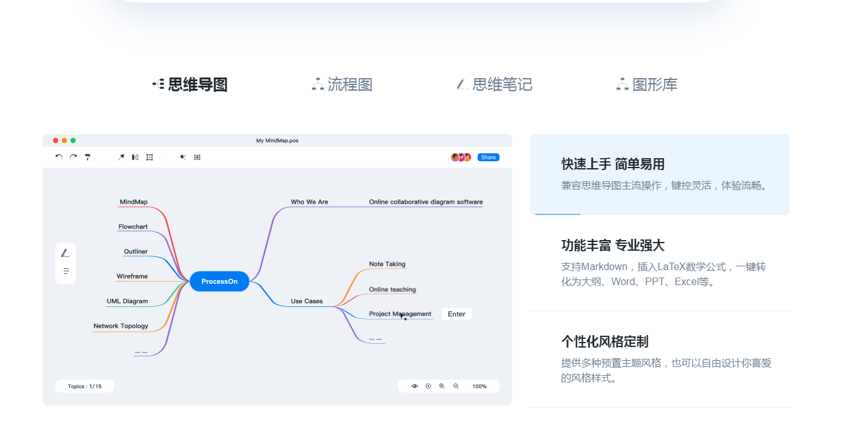
Task: Click the diagonal arrow relationship tool
Action: pyautogui.click(x=121, y=158)
